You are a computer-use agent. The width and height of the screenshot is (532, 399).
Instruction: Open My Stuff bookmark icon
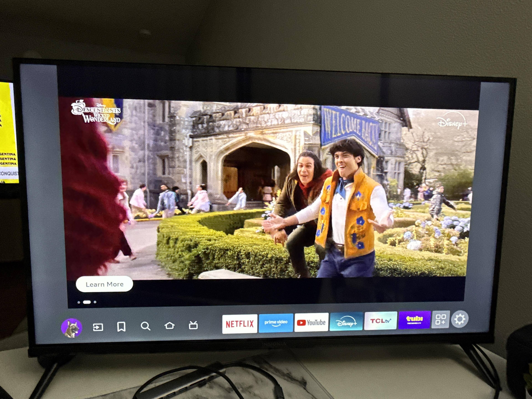(x=121, y=327)
